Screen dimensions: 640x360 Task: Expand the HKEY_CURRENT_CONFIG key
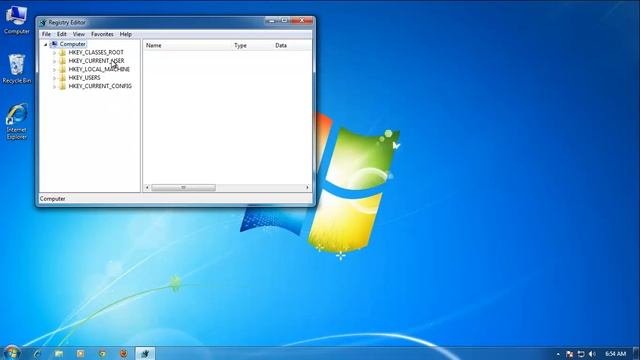point(54,86)
